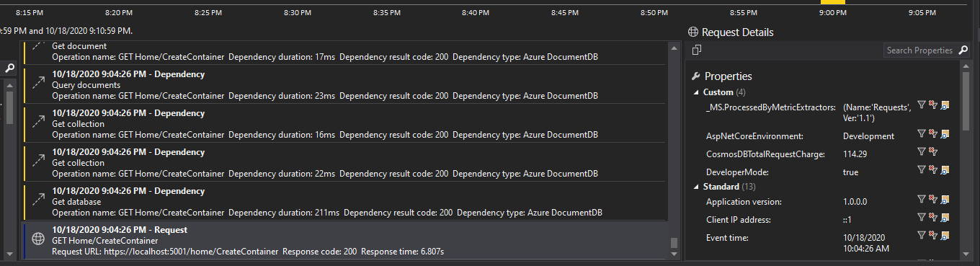Click inside the Search Properties field
This screenshot has height=266, width=980.
920,50
